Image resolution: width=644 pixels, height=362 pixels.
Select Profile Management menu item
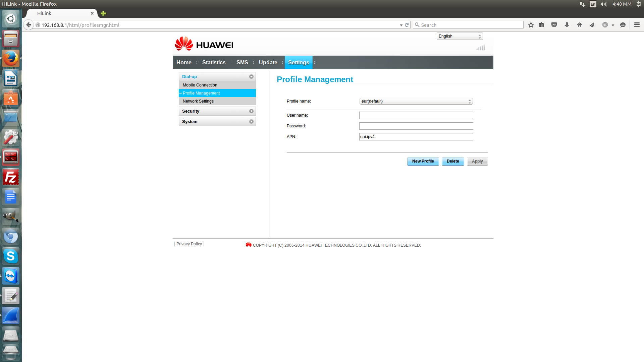pos(217,93)
